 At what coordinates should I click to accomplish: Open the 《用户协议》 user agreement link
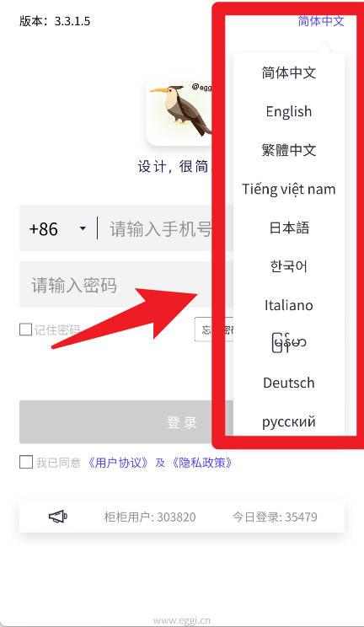pyautogui.click(x=118, y=463)
